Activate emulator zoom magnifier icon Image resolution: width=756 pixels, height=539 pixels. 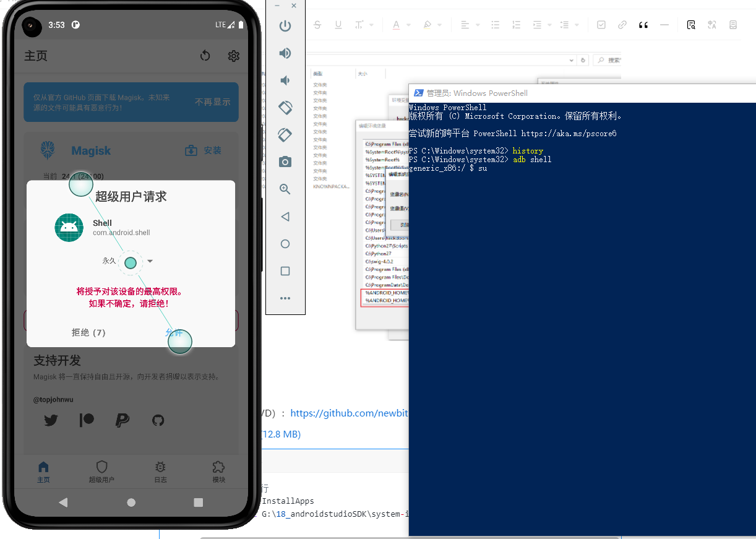click(x=285, y=189)
